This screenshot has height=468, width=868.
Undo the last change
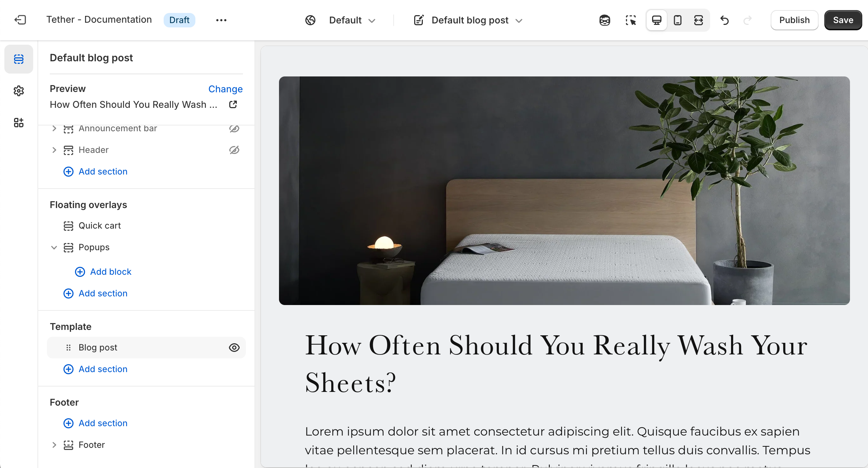pyautogui.click(x=725, y=20)
